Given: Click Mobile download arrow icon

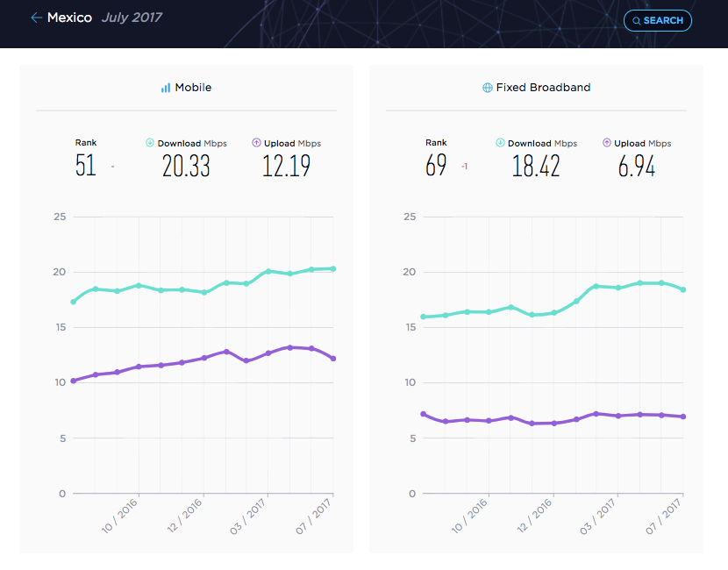Looking at the screenshot, I should point(150,142).
